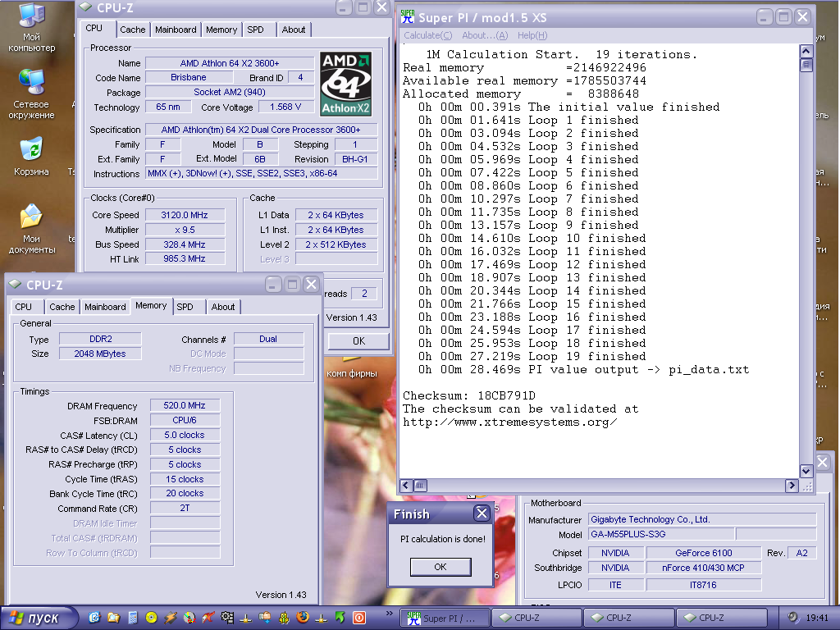The width and height of the screenshot is (840, 630).
Task: Click the Core Voltage 1.568 V value
Action: coord(285,107)
